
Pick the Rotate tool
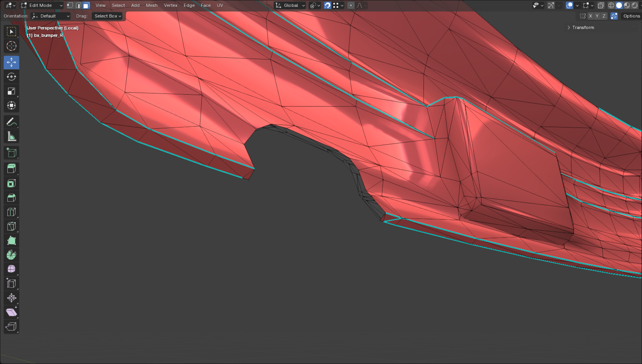point(11,77)
